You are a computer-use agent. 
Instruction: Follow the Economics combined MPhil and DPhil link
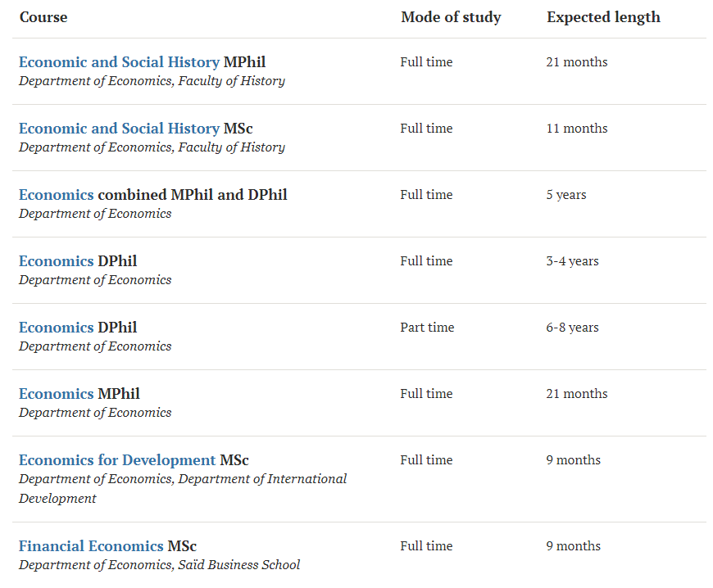57,194
